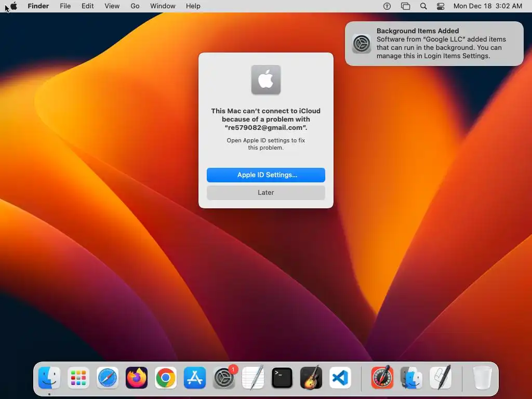Open the Trash from the Dock

(483, 378)
